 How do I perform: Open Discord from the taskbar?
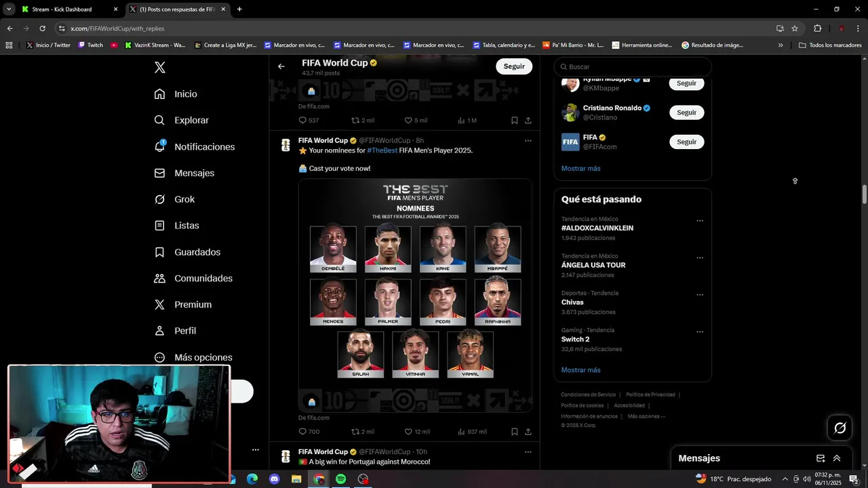(x=274, y=479)
